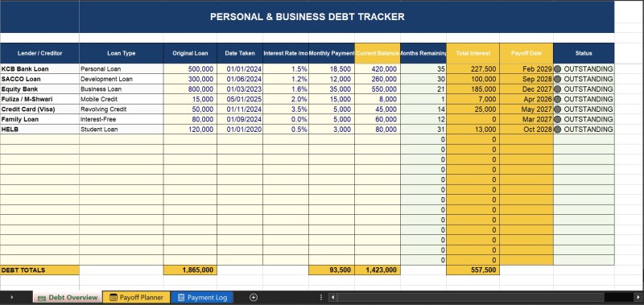Click the status indicator icon for SACCO Loan

point(557,79)
